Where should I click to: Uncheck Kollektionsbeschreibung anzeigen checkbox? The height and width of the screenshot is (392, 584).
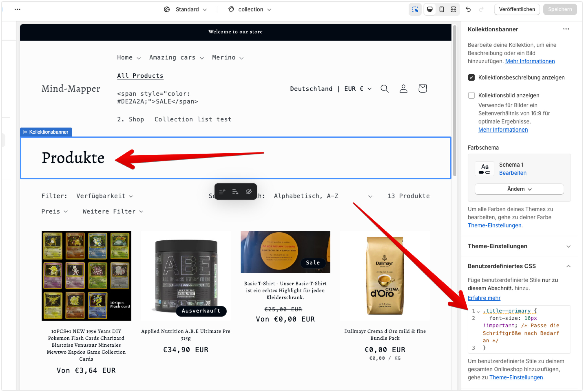(x=471, y=77)
